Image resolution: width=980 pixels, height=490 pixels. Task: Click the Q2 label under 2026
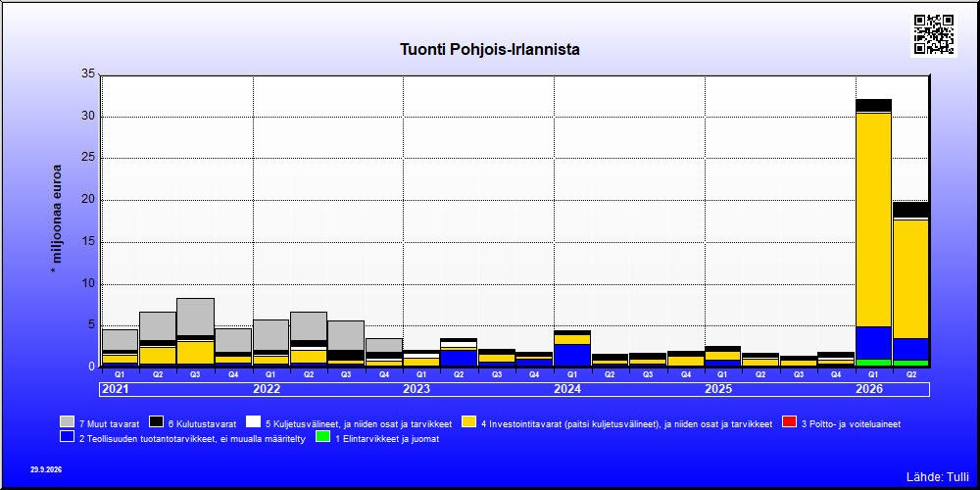pyautogui.click(x=910, y=374)
